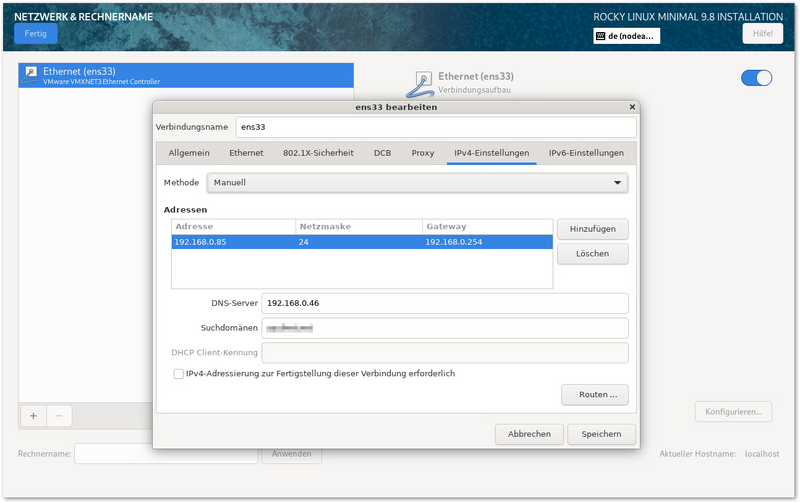The height and width of the screenshot is (503, 800).
Task: Click the Verbindungsname field containing ens33
Action: tap(436, 127)
